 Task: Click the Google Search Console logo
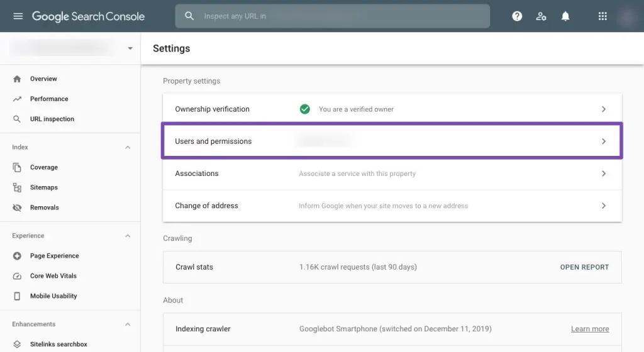pyautogui.click(x=88, y=16)
